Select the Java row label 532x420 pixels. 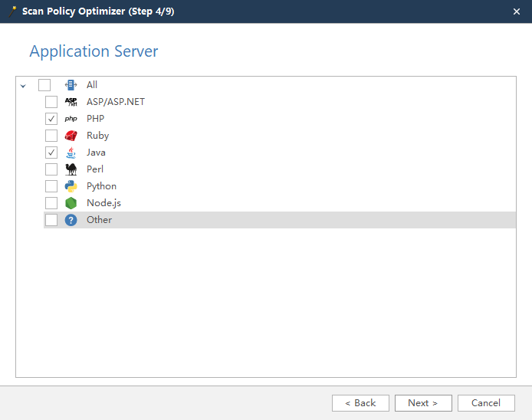click(96, 153)
